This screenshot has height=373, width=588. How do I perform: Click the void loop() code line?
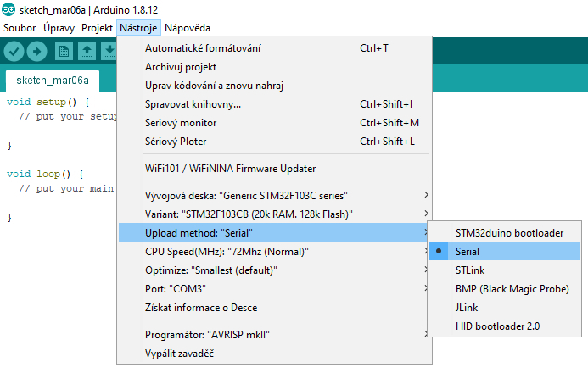[x=45, y=174]
